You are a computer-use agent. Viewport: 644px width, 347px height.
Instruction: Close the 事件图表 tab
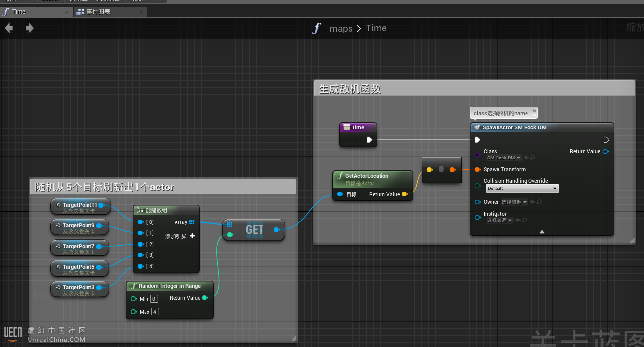(142, 12)
